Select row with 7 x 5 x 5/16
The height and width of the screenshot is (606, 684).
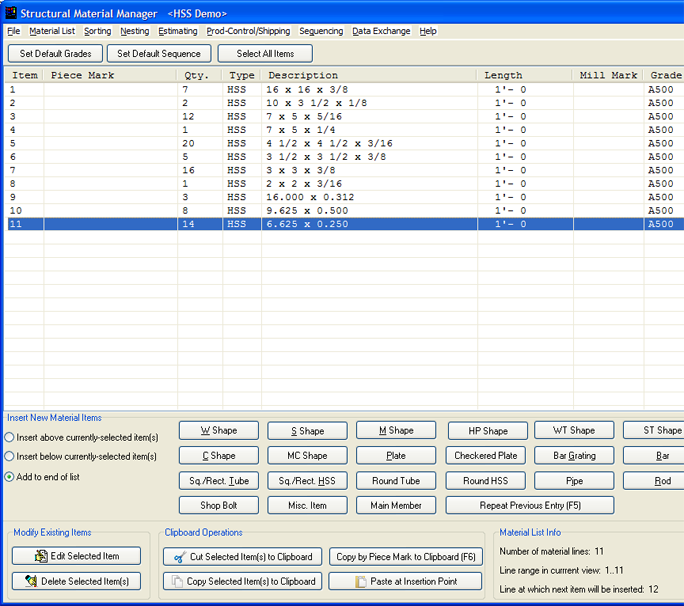pos(345,116)
